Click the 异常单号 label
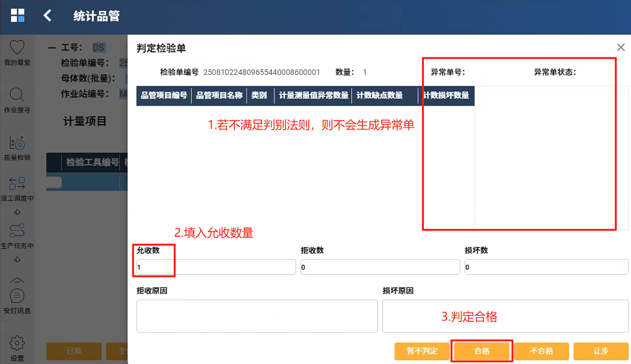The height and width of the screenshot is (364, 631). tap(448, 72)
